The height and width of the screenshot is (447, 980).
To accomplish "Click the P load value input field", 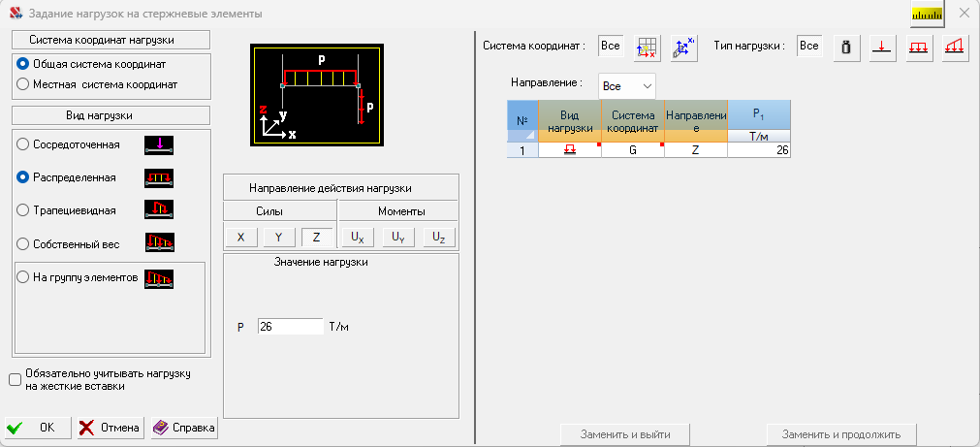I will click(x=290, y=327).
